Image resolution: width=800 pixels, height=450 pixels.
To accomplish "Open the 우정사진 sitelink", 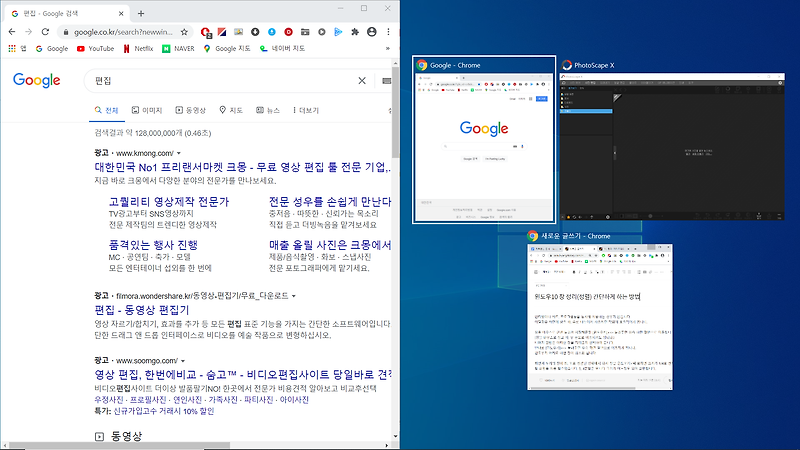I will [109, 399].
